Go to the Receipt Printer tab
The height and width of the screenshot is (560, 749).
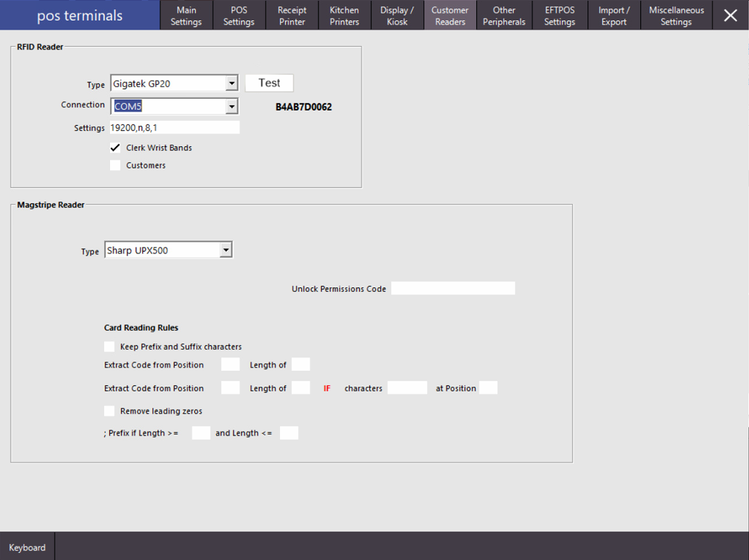pyautogui.click(x=292, y=16)
